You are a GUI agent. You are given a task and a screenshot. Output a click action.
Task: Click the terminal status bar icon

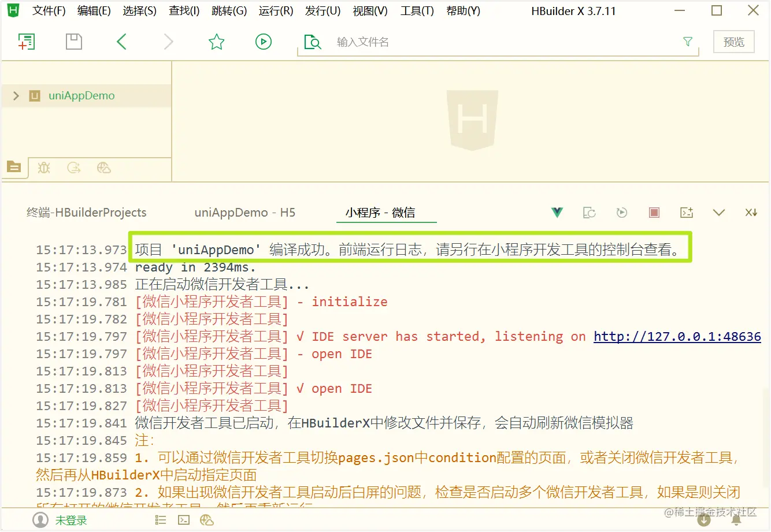(x=184, y=520)
